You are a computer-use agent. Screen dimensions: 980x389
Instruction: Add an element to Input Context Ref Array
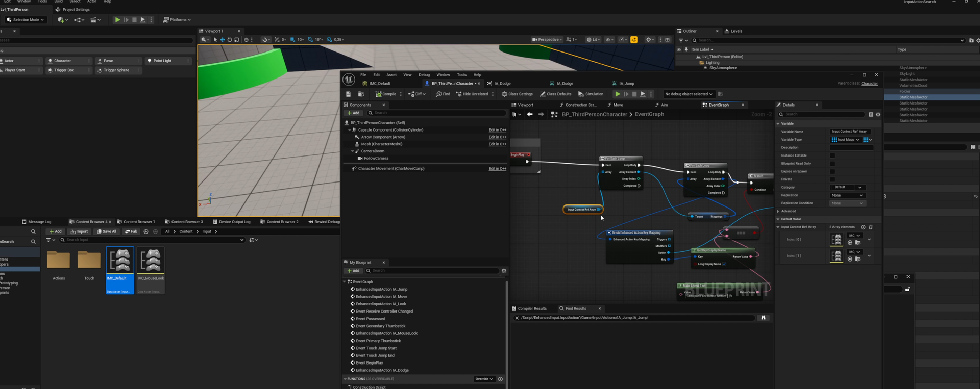coord(863,227)
